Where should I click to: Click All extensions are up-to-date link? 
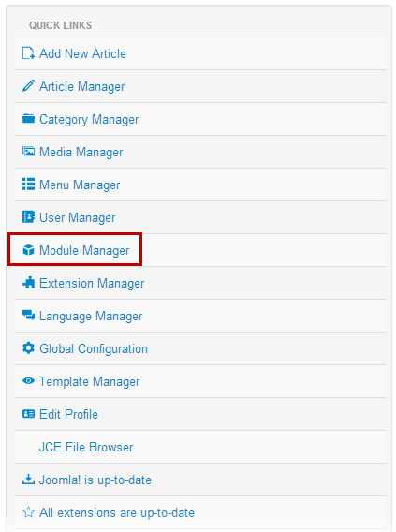click(117, 512)
